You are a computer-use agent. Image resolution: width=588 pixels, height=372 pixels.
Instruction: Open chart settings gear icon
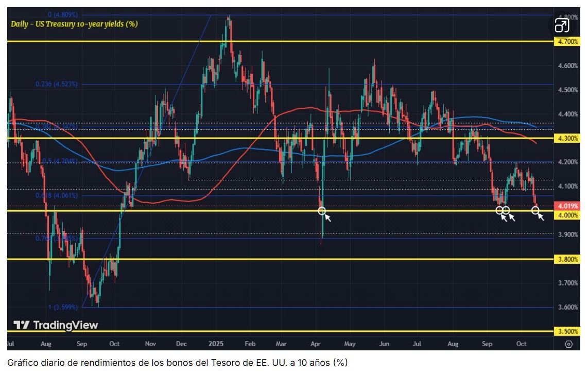click(568, 344)
